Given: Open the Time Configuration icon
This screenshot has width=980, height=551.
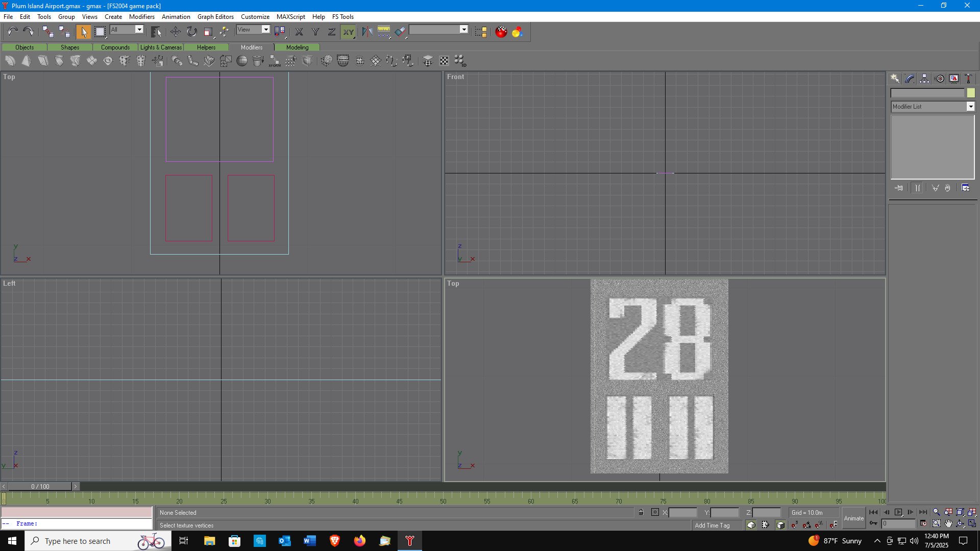Looking at the screenshot, I should 923,523.
